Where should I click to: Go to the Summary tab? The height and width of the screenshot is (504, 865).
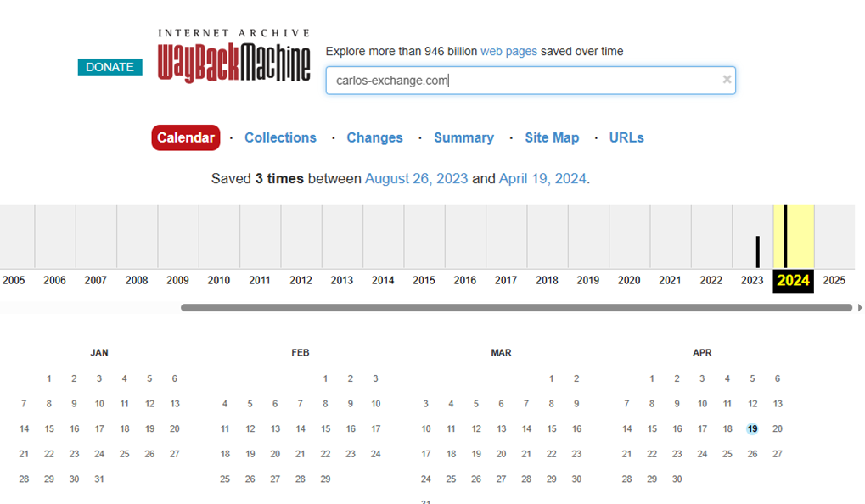coord(464,137)
